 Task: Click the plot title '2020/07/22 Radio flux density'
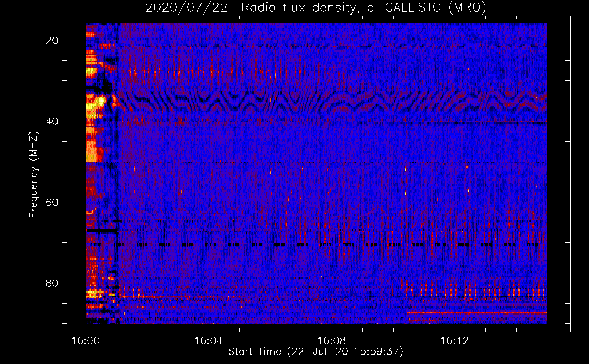316,7
